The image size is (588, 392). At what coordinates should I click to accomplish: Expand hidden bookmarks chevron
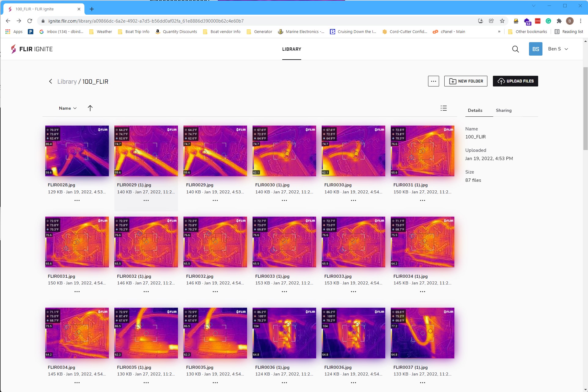point(499,31)
